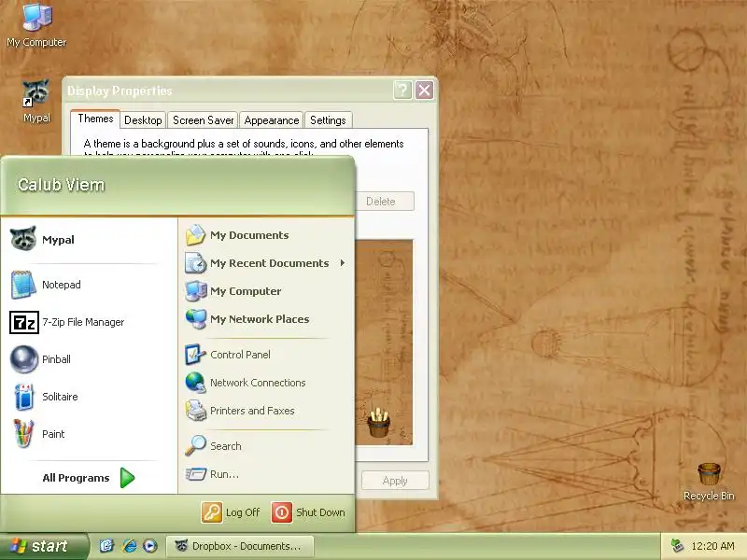Select the Themes tab
This screenshot has height=560, width=747.
[x=95, y=119]
